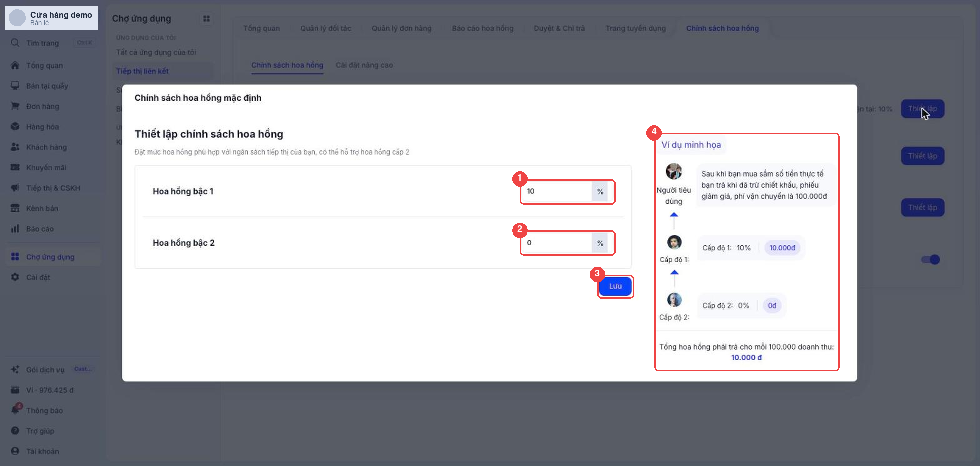Open Trợ giúp help icon
This screenshot has width=980, height=466.
coord(15,431)
